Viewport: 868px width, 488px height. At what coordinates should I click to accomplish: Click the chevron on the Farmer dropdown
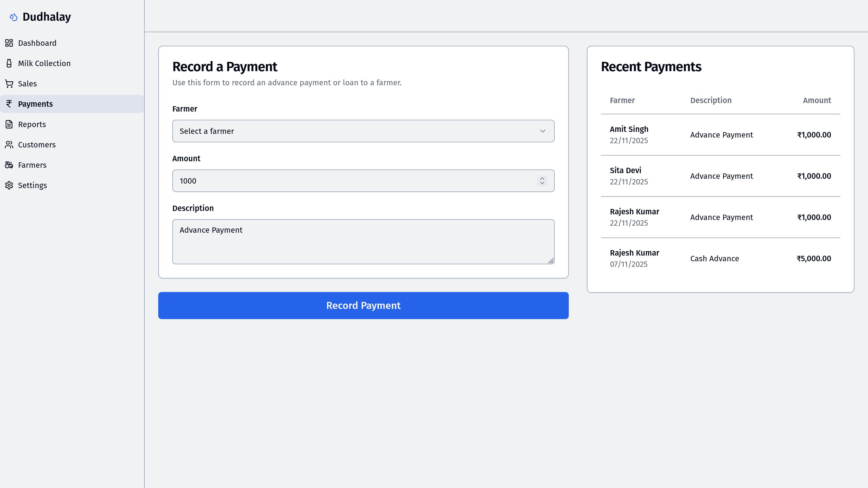pyautogui.click(x=542, y=131)
